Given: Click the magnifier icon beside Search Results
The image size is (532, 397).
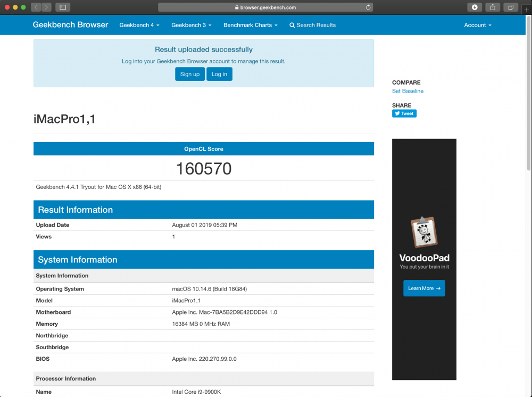Looking at the screenshot, I should point(292,25).
